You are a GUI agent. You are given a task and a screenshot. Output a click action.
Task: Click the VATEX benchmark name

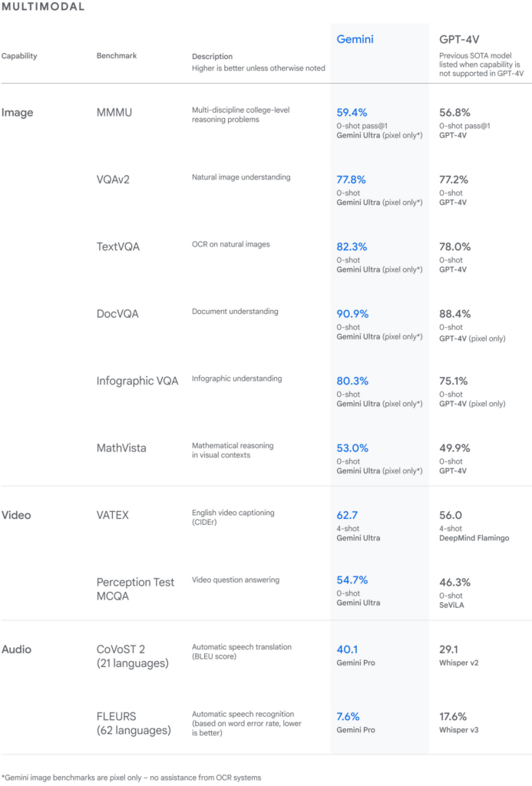[113, 515]
